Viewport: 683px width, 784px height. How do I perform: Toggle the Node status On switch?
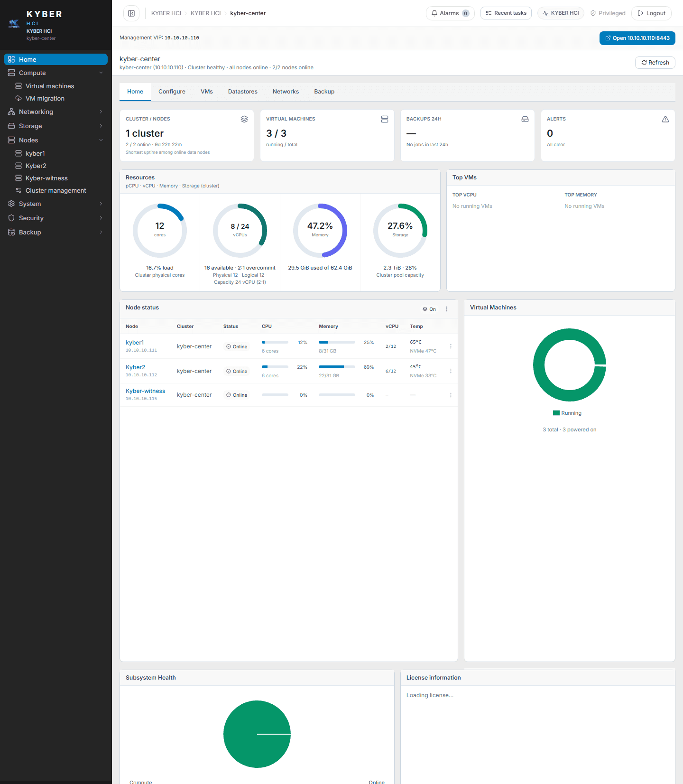429,309
